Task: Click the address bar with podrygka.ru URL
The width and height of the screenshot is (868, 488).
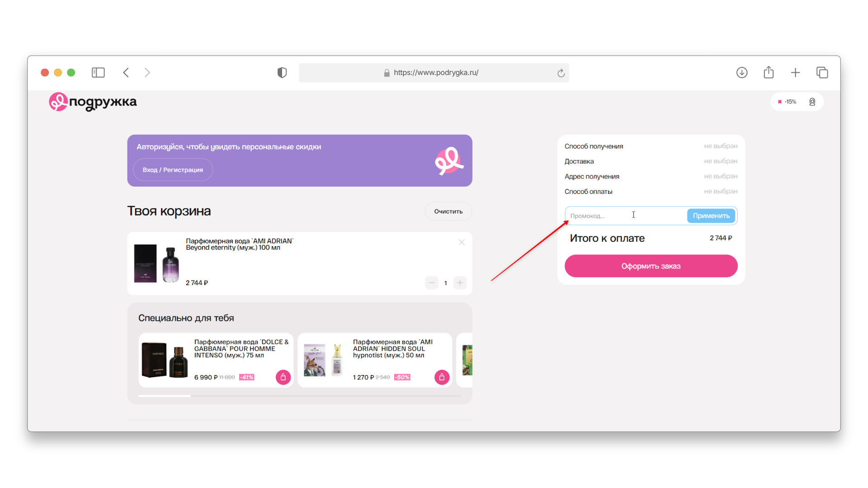Action: pos(434,73)
